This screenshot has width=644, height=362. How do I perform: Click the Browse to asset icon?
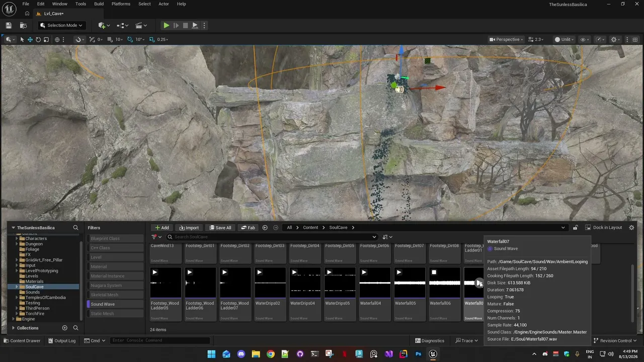click(x=23, y=25)
